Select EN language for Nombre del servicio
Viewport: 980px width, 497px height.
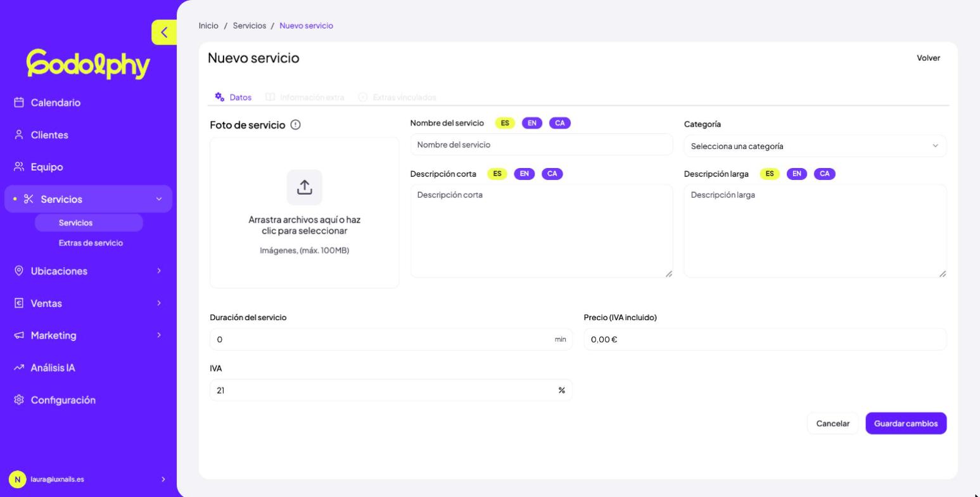[x=532, y=123]
